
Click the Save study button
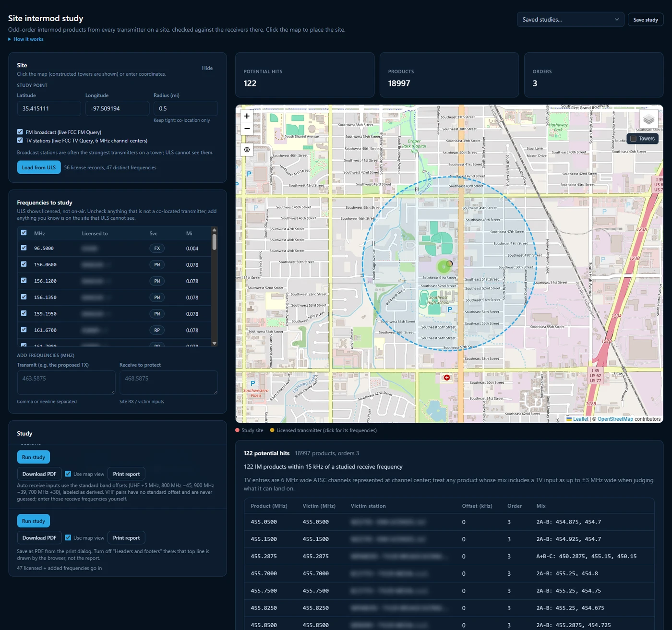click(646, 20)
